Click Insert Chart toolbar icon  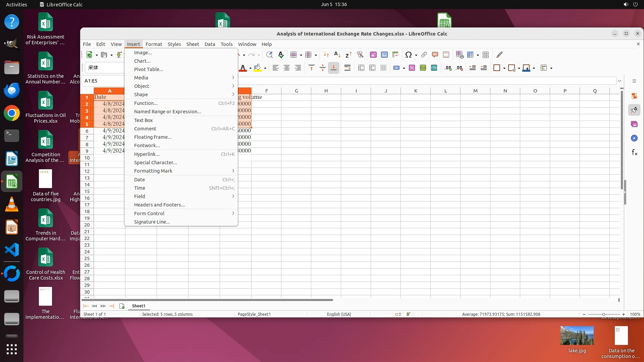click(384, 55)
